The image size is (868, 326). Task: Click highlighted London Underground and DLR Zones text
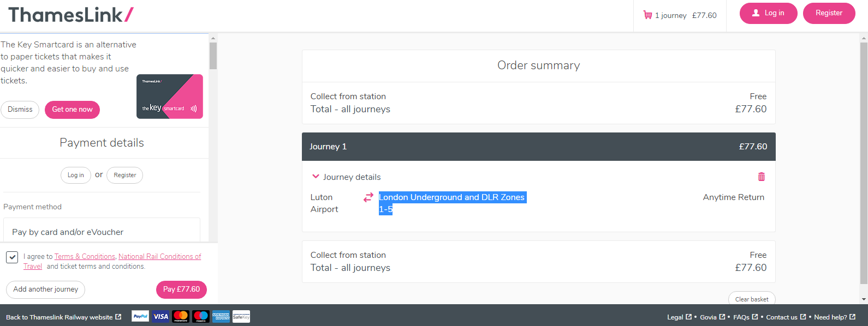click(x=452, y=203)
